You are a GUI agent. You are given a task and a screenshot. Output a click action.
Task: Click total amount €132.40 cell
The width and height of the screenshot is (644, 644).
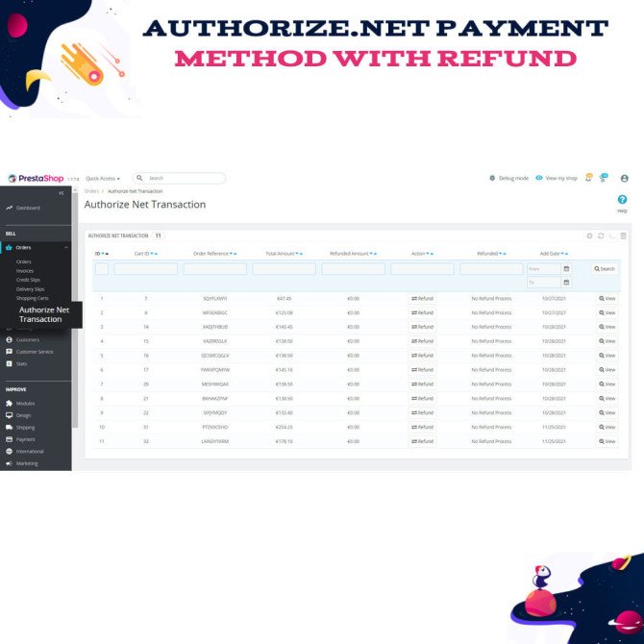tap(284, 412)
